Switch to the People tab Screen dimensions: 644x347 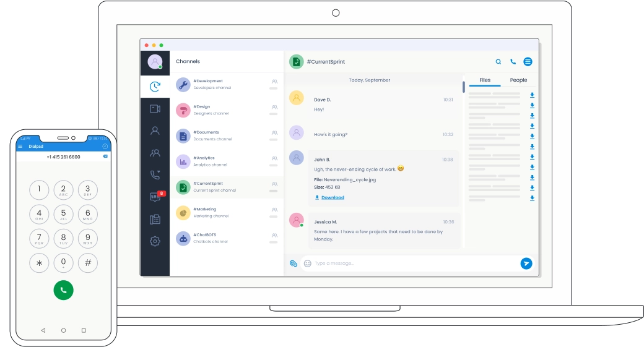pos(518,80)
